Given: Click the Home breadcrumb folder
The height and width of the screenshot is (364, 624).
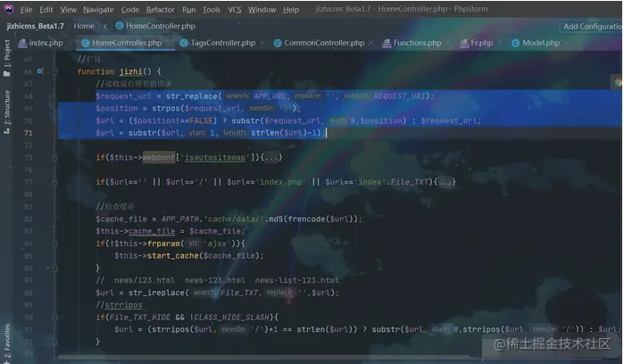Looking at the screenshot, I should tap(84, 26).
